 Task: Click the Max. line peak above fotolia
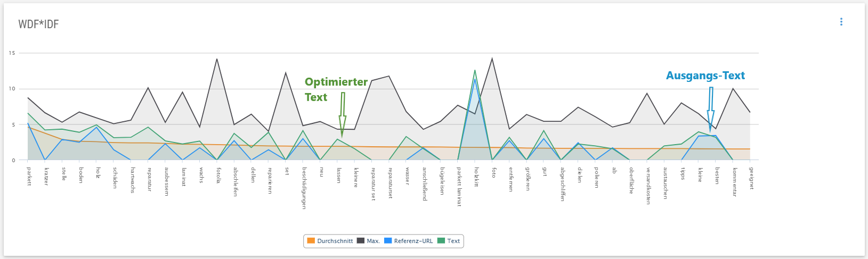pos(217,59)
